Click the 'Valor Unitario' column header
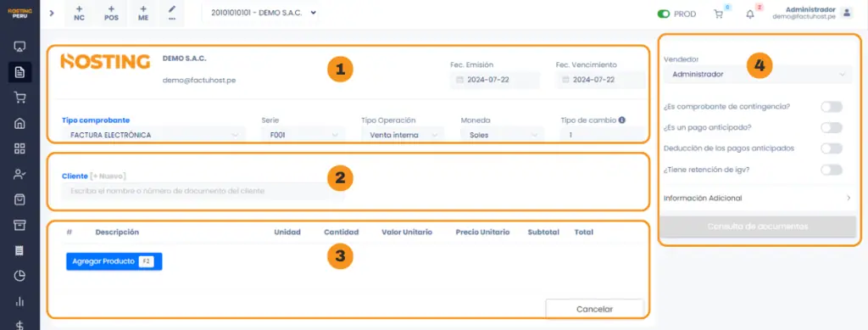The width and height of the screenshot is (868, 330). tap(407, 232)
